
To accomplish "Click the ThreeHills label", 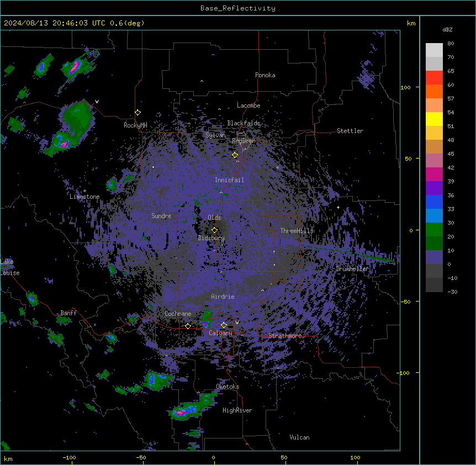I will click(x=297, y=231).
